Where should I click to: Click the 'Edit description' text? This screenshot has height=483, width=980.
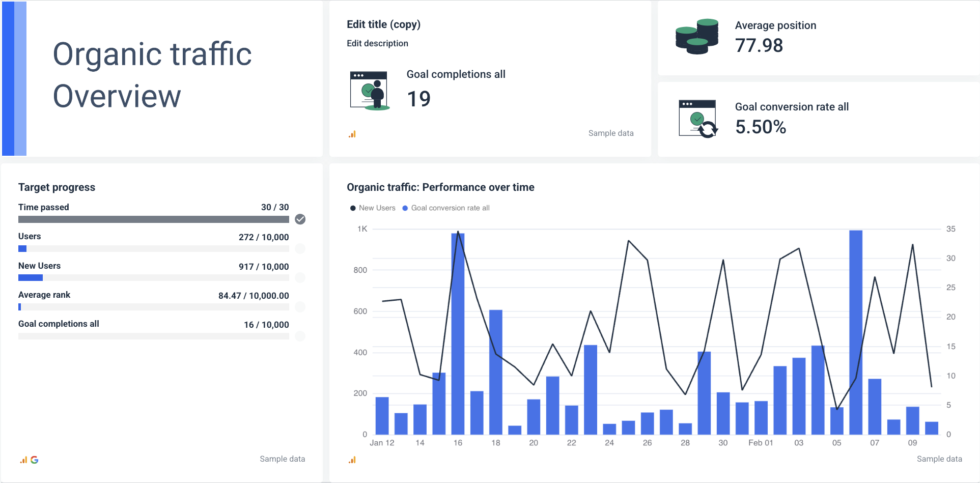tap(377, 43)
